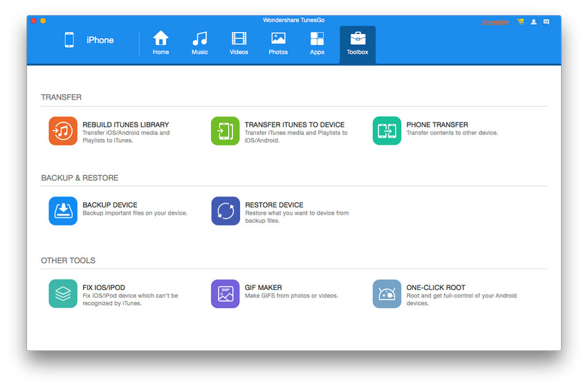The image size is (588, 389).
Task: Click the iPhone device label
Action: [100, 40]
